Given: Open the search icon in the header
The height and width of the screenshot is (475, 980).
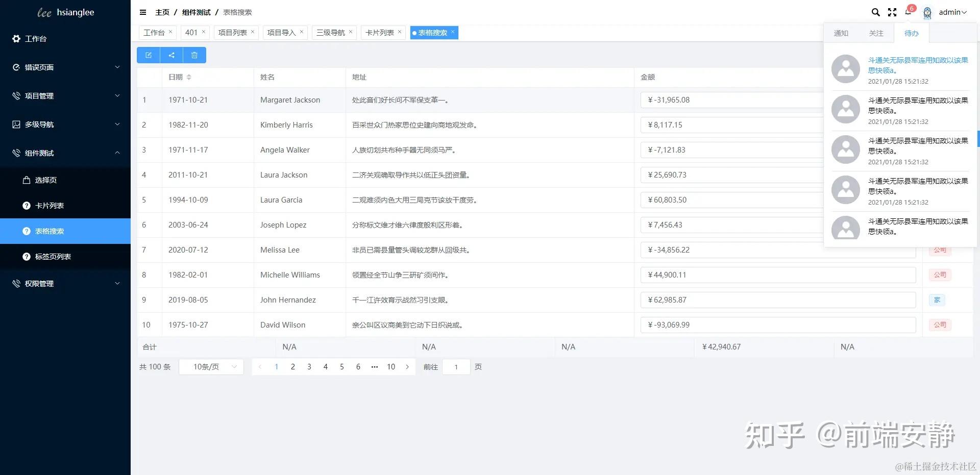Looking at the screenshot, I should click(x=875, y=12).
